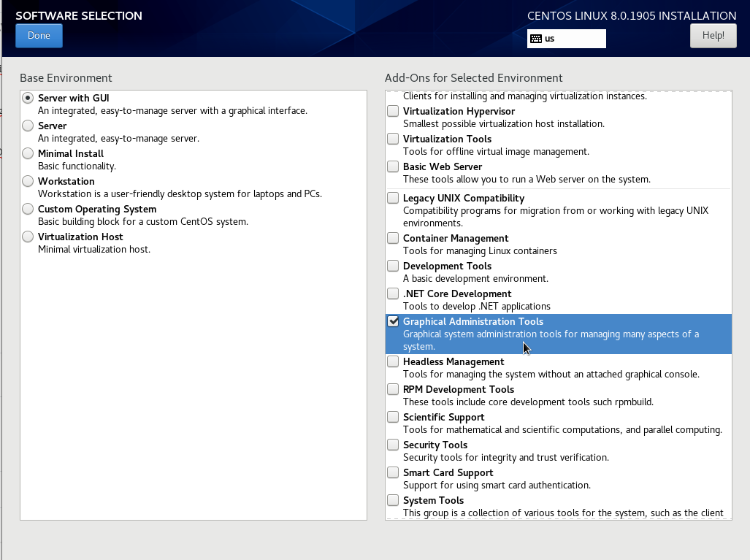Enable Legacy UNIX Compatibility
The width and height of the screenshot is (750, 560).
coord(392,197)
